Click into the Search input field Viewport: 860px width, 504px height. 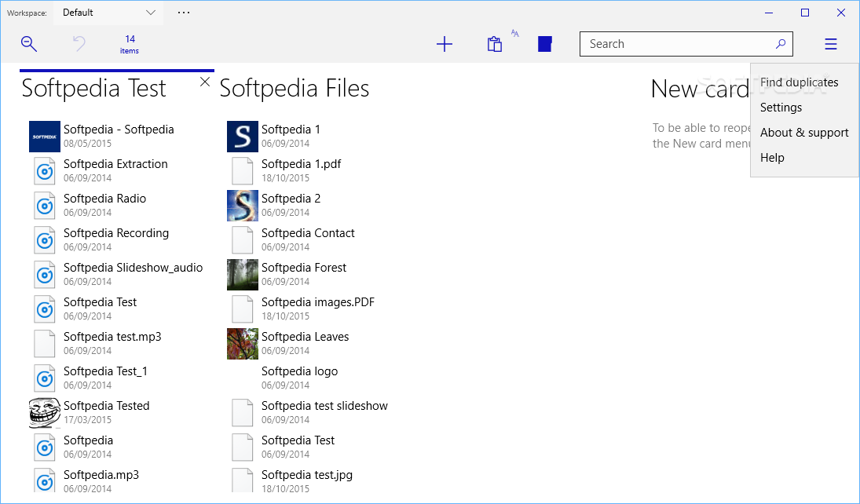point(686,44)
